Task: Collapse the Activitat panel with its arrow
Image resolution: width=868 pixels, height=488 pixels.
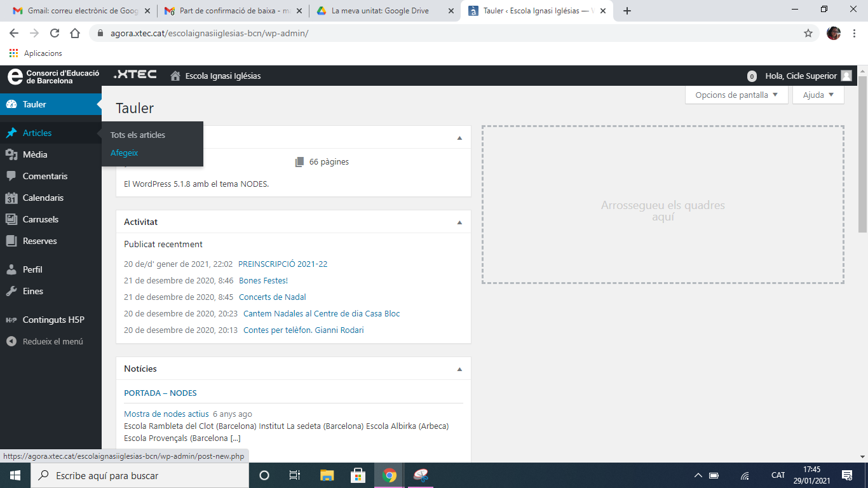Action: click(x=459, y=222)
